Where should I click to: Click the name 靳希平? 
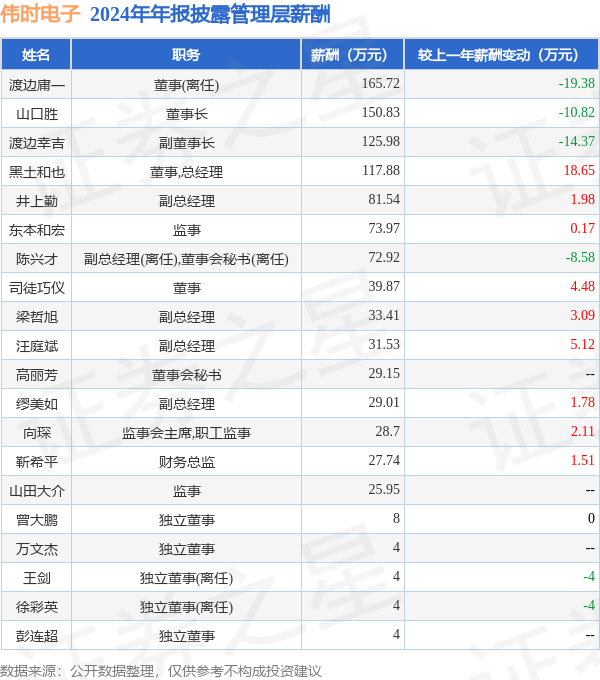[x=37, y=462]
